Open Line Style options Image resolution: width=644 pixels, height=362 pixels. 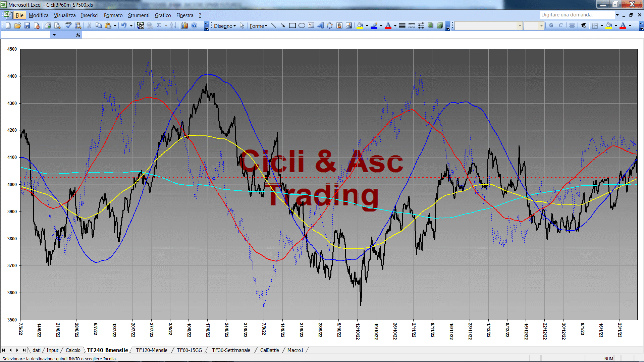click(402, 25)
